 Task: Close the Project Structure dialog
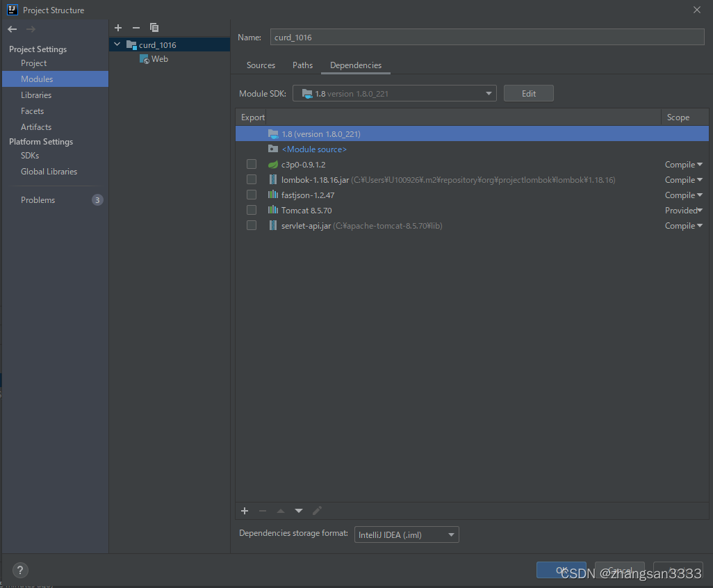click(696, 10)
